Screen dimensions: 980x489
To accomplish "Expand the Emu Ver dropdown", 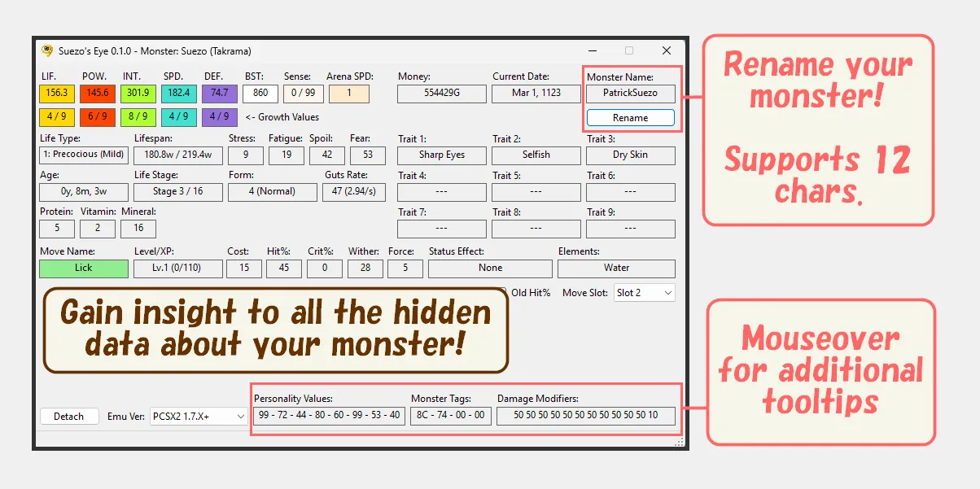I will [199, 417].
